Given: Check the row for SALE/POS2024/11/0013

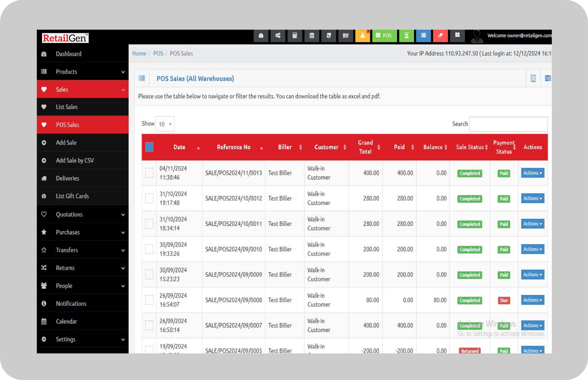Looking at the screenshot, I should point(149,173).
